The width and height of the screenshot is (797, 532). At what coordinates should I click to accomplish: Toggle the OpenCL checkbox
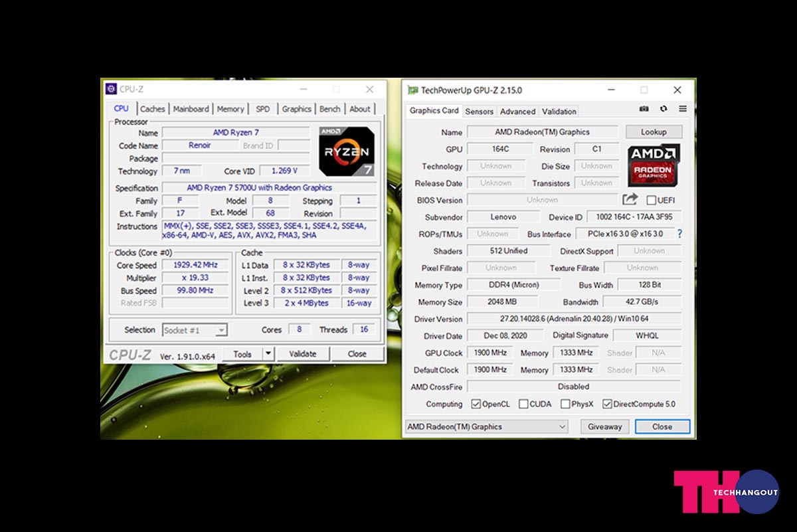click(x=476, y=404)
